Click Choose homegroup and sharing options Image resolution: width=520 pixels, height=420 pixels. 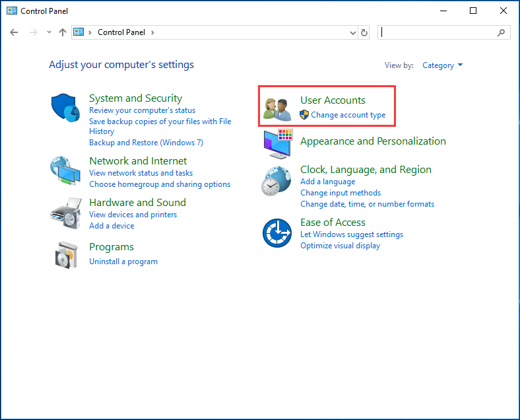[x=160, y=184]
